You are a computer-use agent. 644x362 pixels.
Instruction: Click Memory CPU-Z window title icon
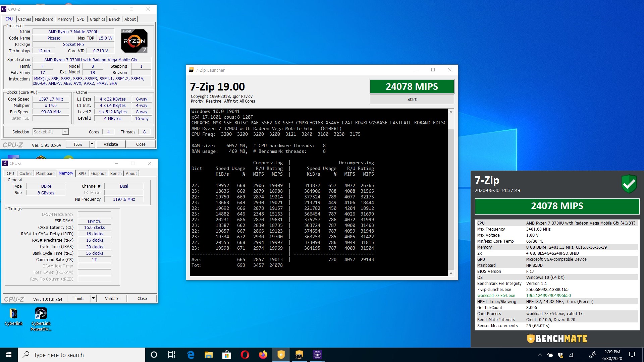coord(5,163)
